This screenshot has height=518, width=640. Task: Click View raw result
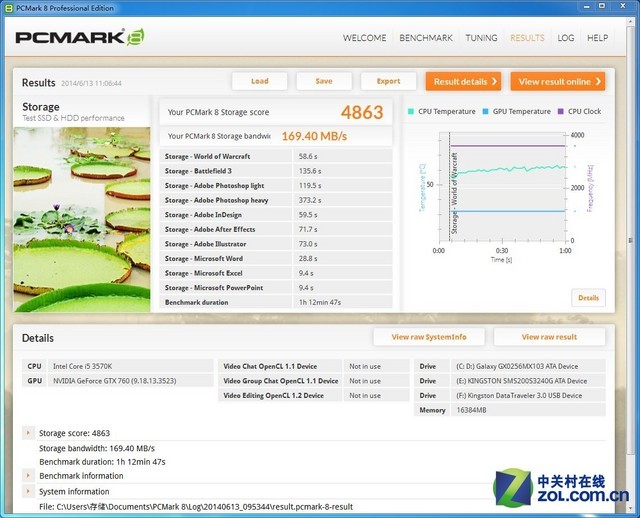(549, 337)
